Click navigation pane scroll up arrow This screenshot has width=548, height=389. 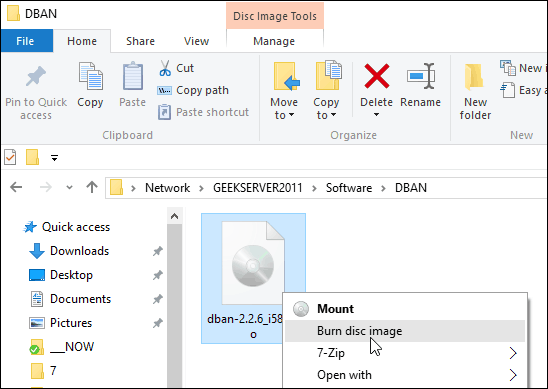[x=174, y=216]
